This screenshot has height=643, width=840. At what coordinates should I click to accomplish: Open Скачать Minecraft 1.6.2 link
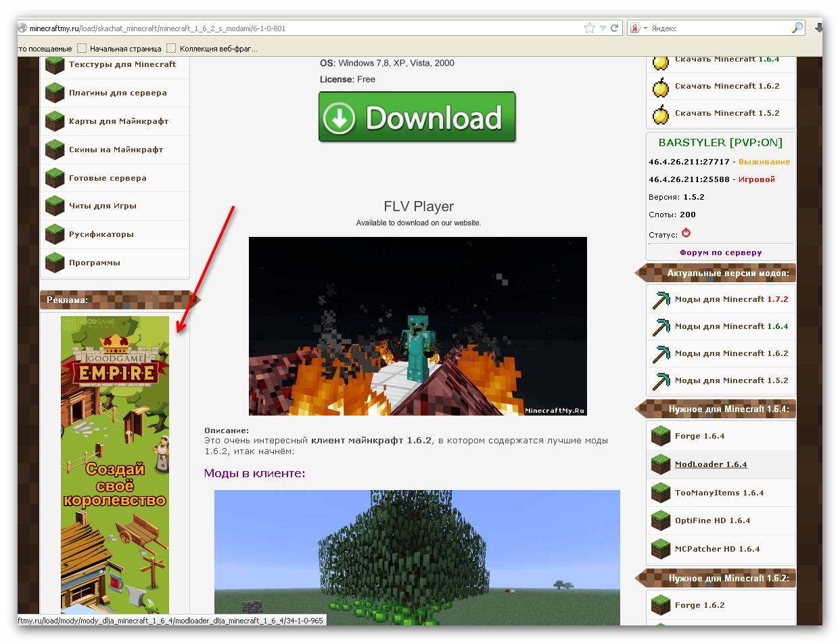coord(727,86)
